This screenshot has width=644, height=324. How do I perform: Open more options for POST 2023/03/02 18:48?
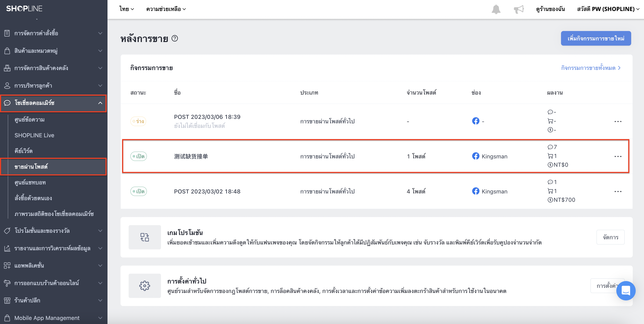coord(618,191)
